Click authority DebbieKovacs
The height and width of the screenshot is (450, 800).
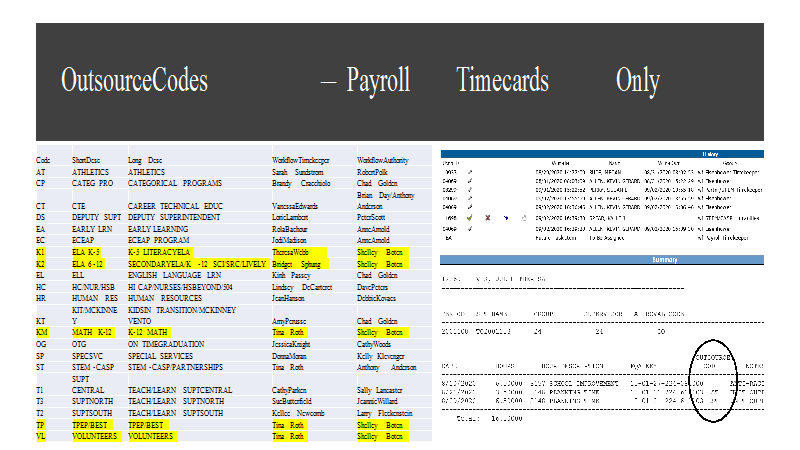click(377, 298)
